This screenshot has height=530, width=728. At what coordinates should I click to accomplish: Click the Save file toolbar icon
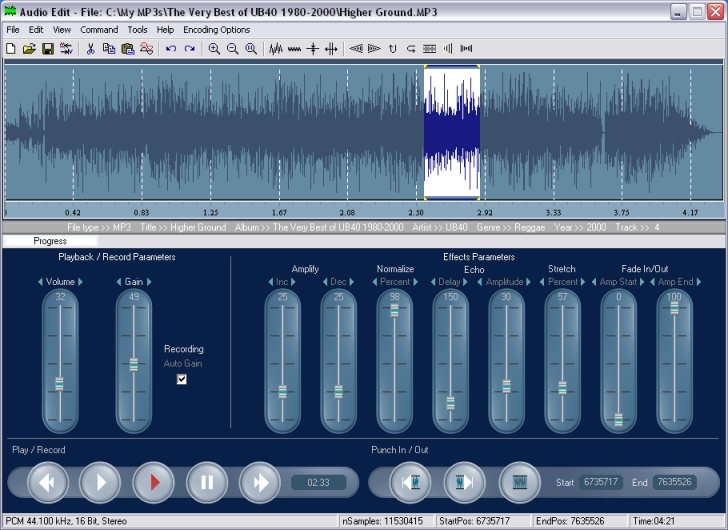click(47, 48)
